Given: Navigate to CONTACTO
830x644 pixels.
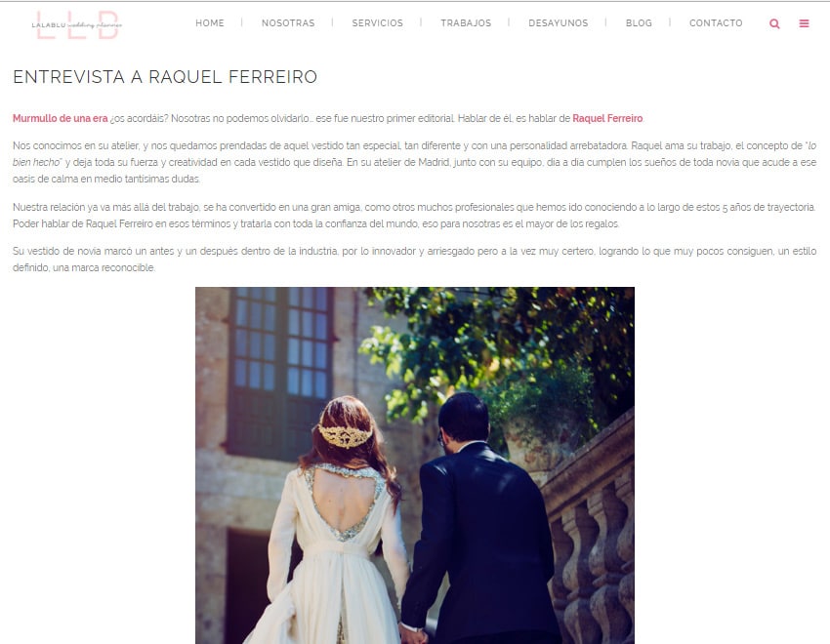Looking at the screenshot, I should pos(716,22).
